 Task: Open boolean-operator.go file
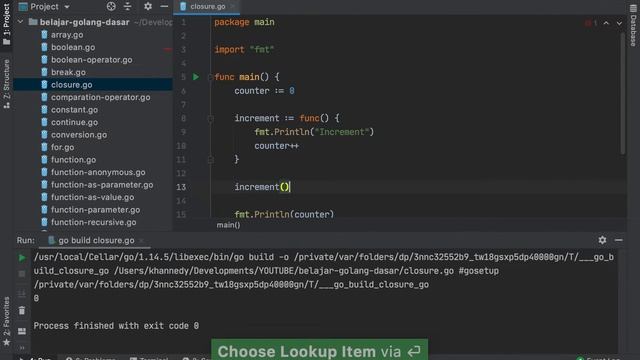91,60
